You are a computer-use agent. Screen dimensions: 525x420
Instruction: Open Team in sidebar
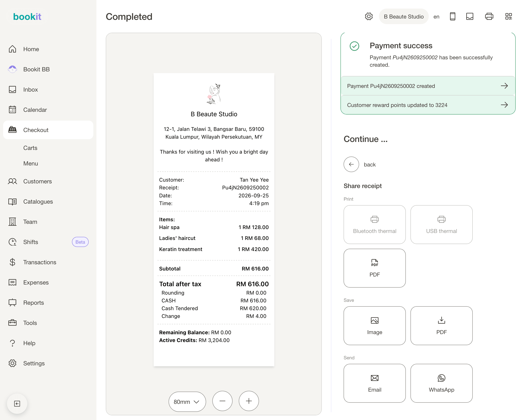coord(48,222)
